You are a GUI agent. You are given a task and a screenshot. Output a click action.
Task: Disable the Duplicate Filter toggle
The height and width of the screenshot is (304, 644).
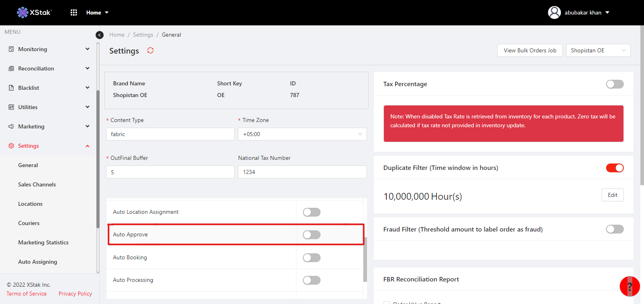point(615,168)
